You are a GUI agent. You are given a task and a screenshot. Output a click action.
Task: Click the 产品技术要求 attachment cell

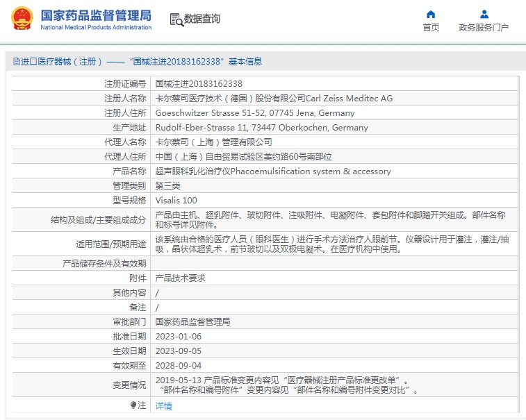(180, 278)
